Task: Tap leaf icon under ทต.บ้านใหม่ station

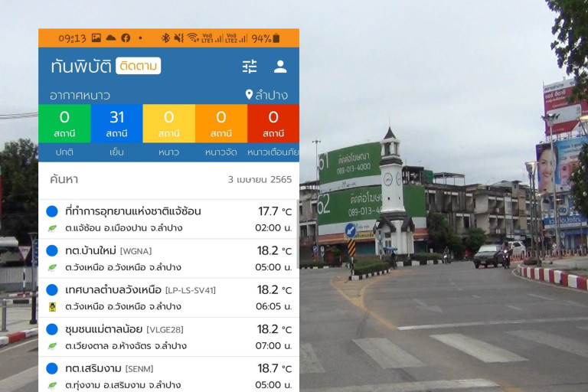Action: 52,267
